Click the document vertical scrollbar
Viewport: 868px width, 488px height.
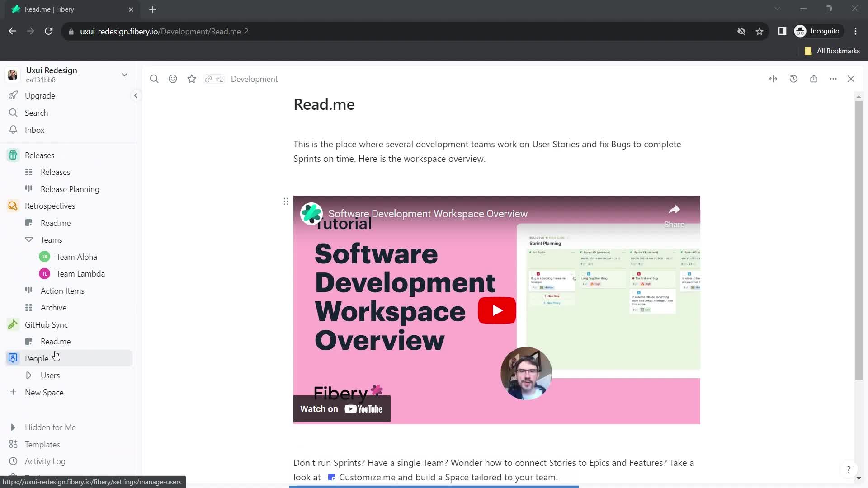pyautogui.click(x=859, y=240)
